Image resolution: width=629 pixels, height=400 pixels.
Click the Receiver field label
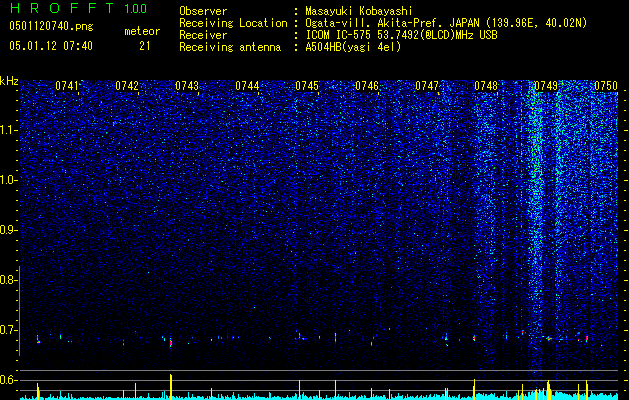[203, 35]
